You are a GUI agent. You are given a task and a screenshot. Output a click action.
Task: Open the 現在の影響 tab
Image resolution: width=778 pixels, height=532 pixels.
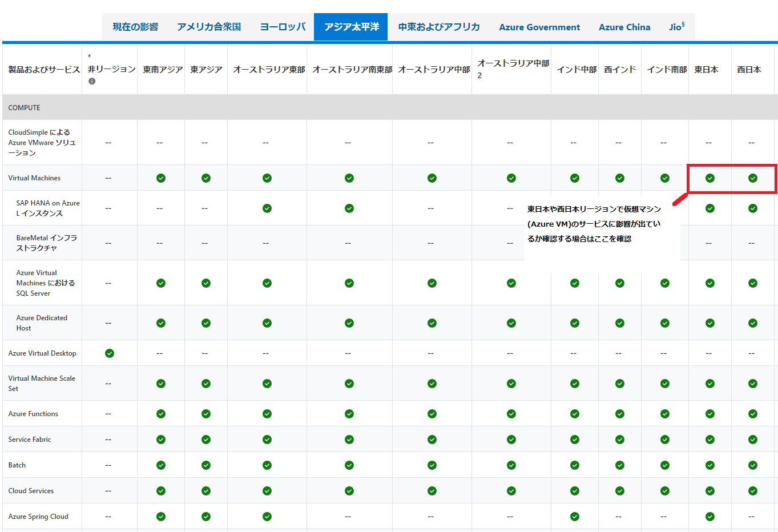click(x=135, y=27)
